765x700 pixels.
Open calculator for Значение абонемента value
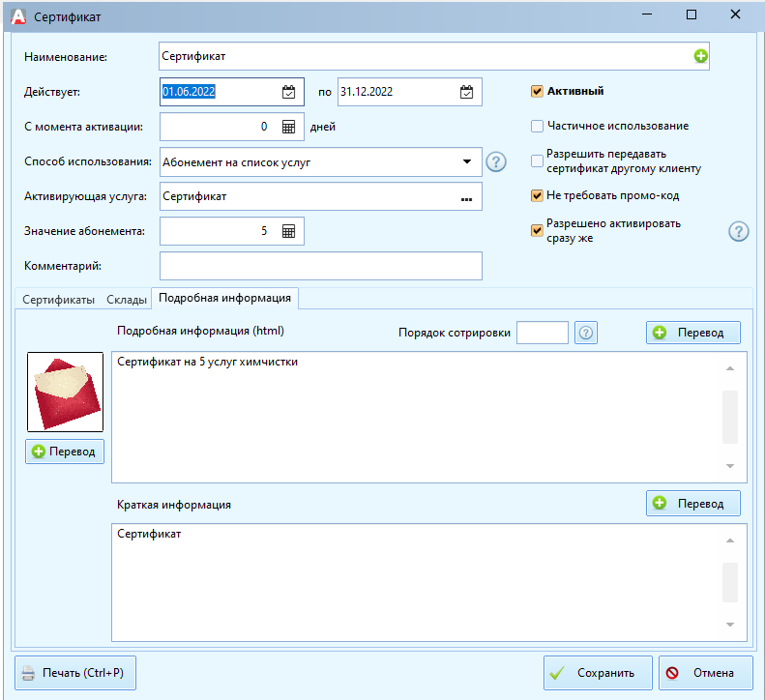288,231
